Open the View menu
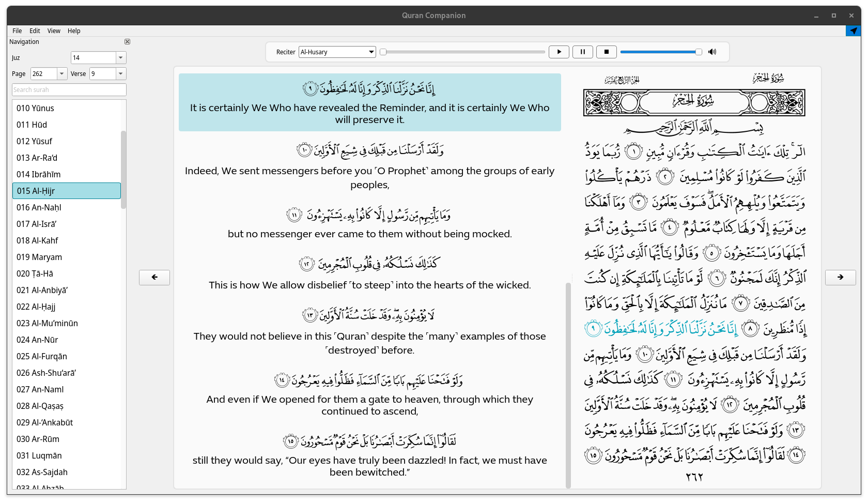The height and width of the screenshot is (503, 868). click(54, 31)
